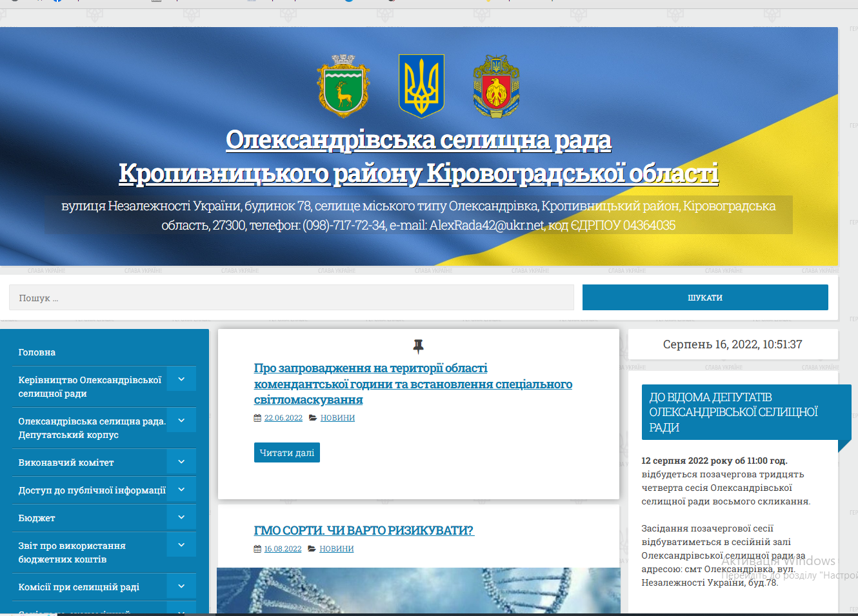Click the Oleksandrivka coat of arms with deer
Screen dimensions: 858x616
pos(343,86)
